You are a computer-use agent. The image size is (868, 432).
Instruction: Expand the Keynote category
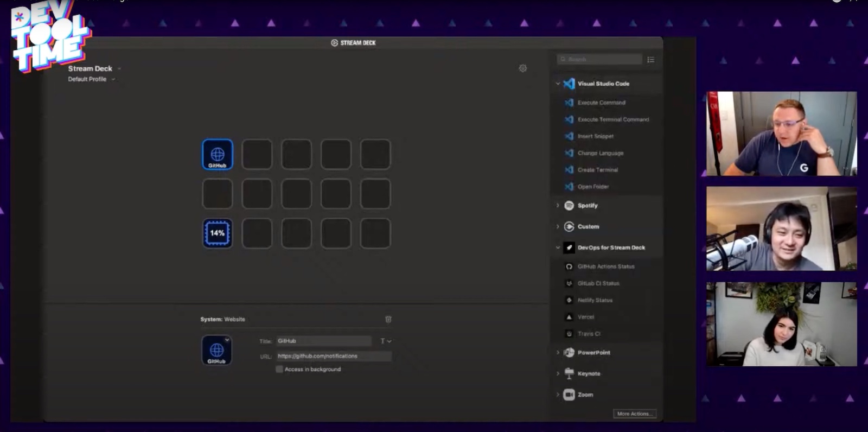coord(558,373)
